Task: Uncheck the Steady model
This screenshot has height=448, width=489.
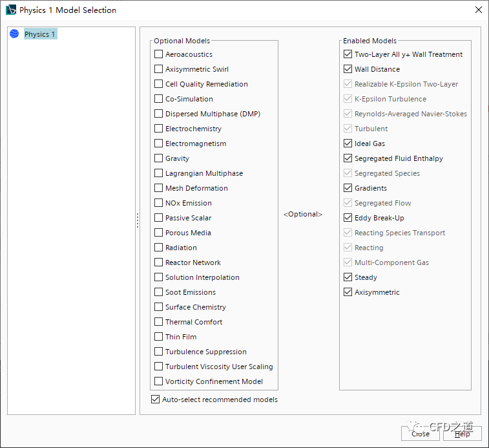Action: click(x=348, y=277)
